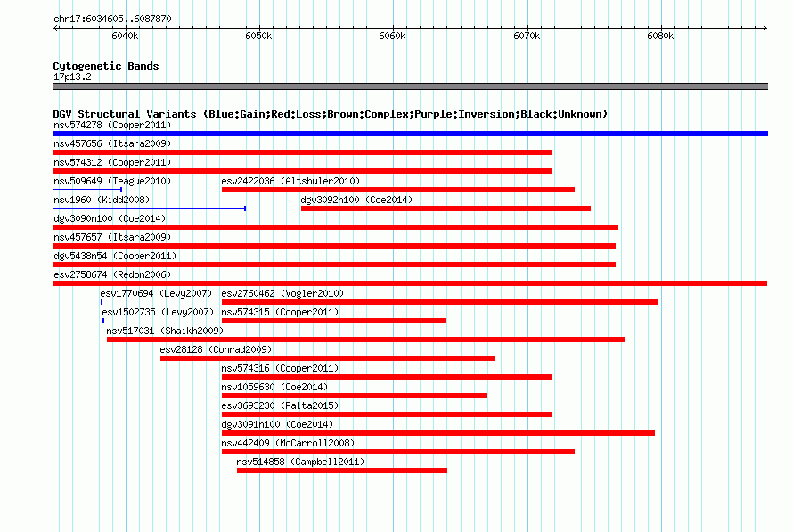Click the red bar for esv2760462

pyautogui.click(x=439, y=302)
